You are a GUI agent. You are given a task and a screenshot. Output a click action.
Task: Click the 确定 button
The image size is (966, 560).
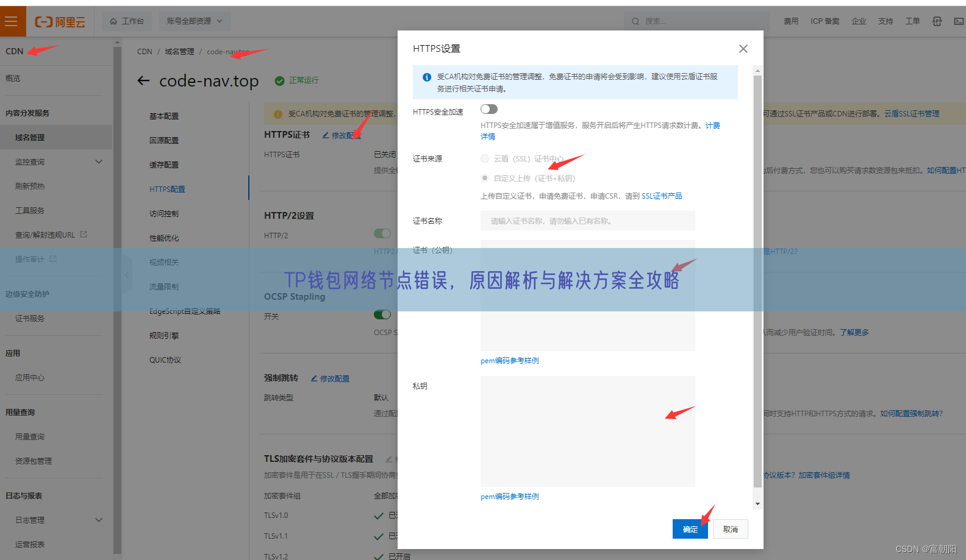pyautogui.click(x=690, y=529)
